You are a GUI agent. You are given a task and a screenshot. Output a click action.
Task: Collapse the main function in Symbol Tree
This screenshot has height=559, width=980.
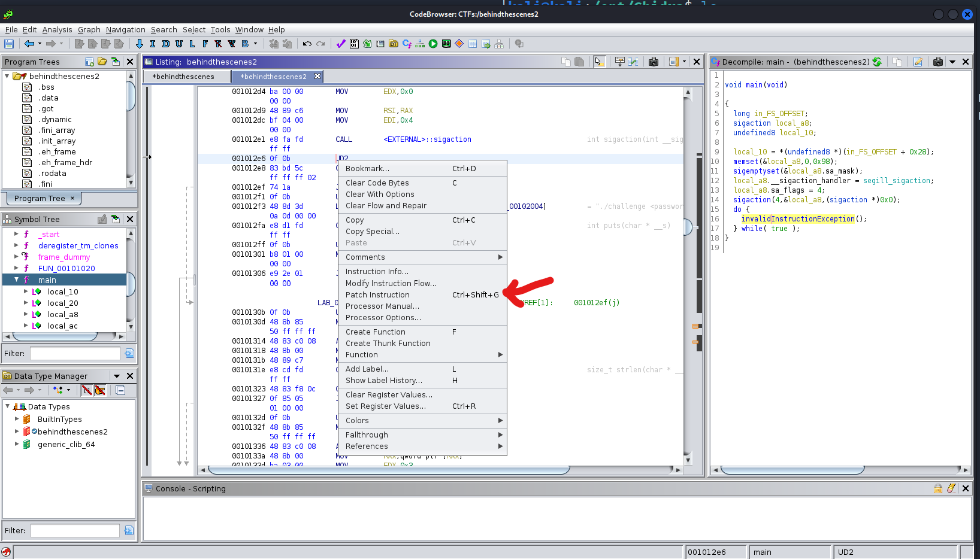point(16,279)
